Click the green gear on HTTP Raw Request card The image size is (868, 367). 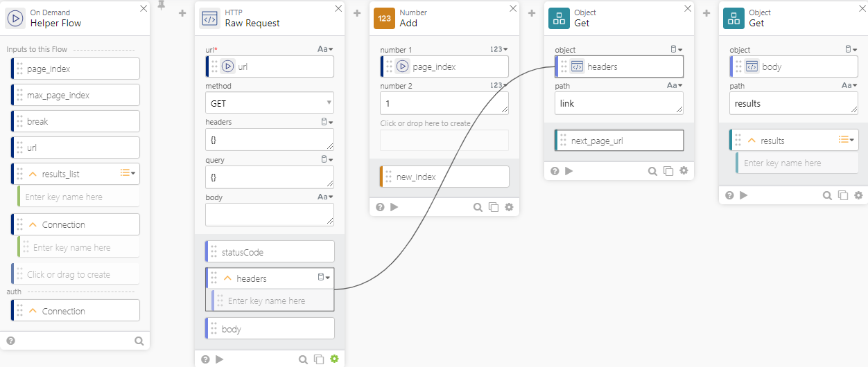tap(335, 359)
